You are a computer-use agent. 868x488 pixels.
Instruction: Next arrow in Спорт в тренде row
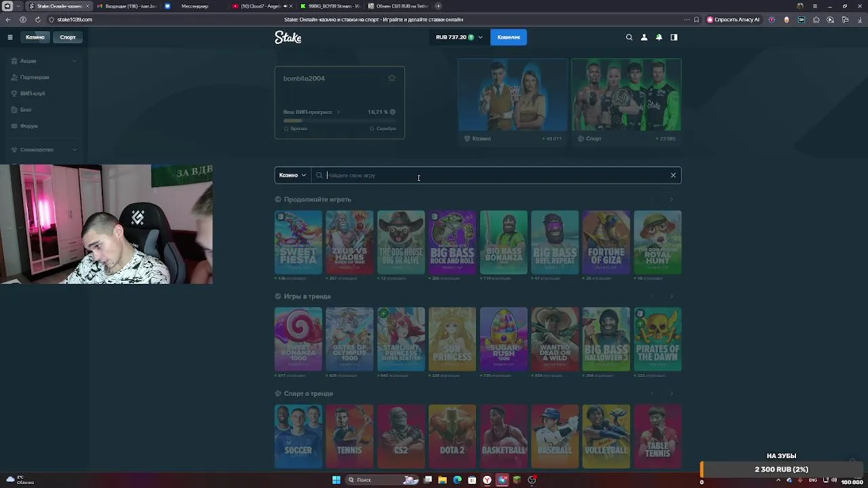[x=671, y=393]
